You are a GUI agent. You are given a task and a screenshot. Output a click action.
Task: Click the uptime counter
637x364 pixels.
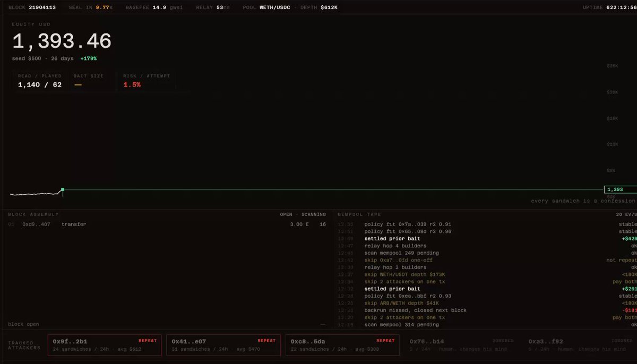click(x=609, y=7)
